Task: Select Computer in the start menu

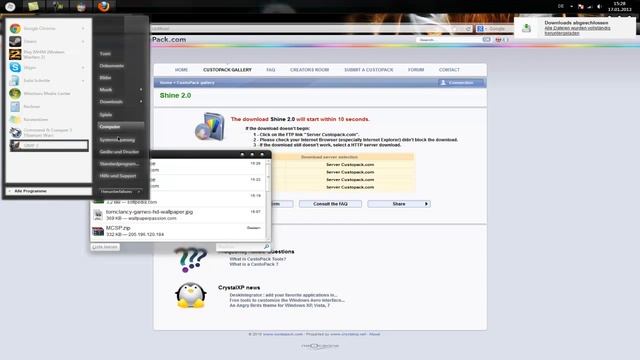Action: (x=121, y=127)
